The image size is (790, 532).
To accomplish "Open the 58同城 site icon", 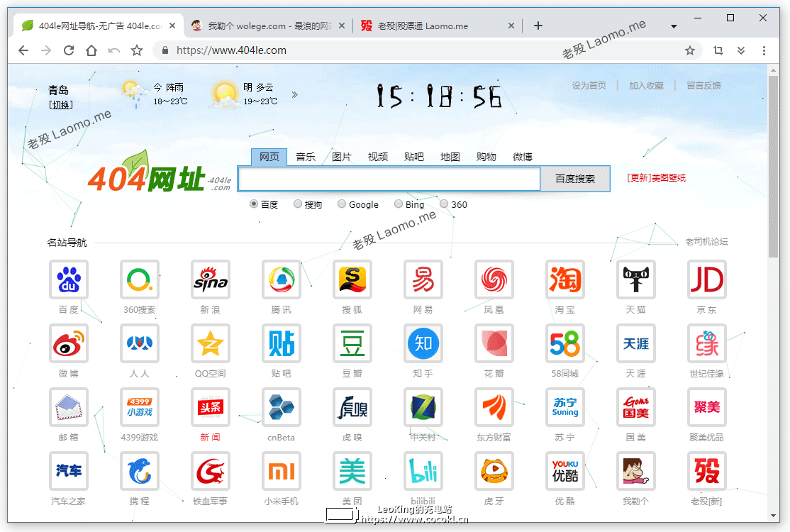I will click(x=564, y=343).
